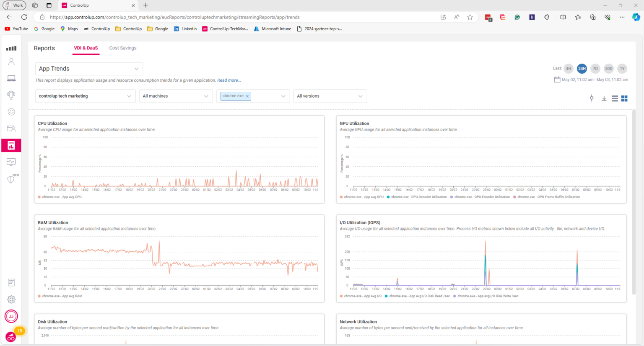Screen dimensions: 644x346
Task: Click the smiley sentiment icon in sidebar
Action: [x=11, y=112]
